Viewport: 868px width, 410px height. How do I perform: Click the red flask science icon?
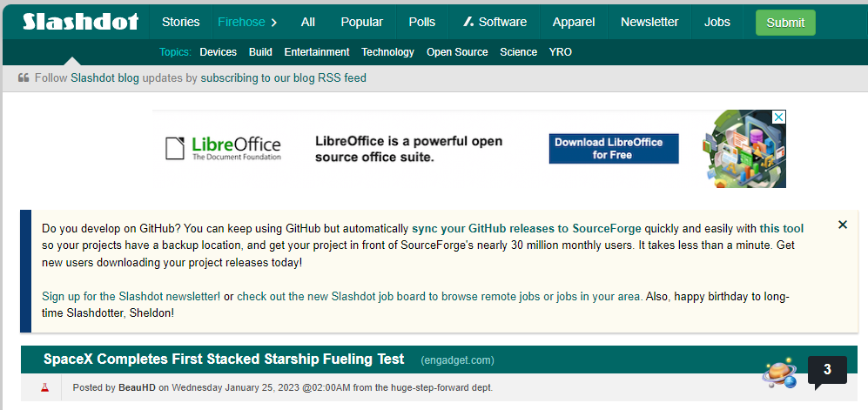(x=45, y=387)
